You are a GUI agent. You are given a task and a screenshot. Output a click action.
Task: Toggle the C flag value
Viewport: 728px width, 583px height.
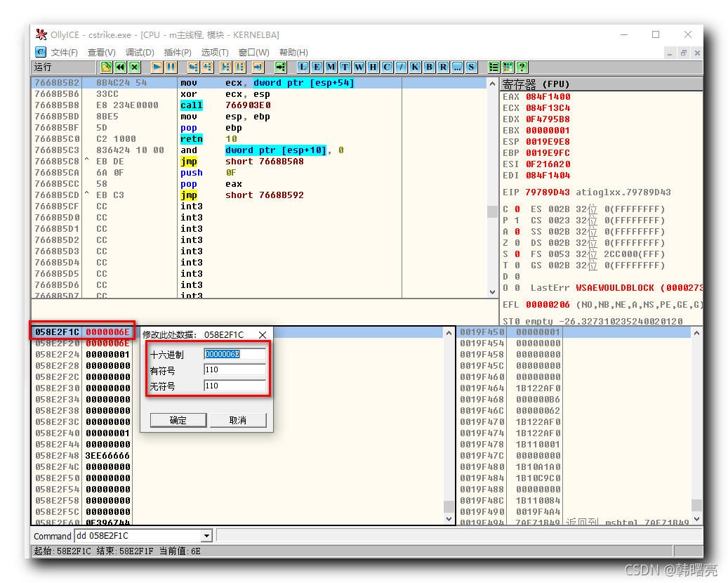click(x=517, y=209)
